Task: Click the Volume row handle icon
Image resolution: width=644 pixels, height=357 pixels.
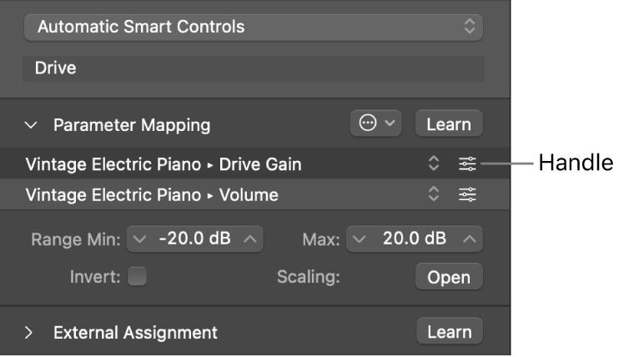Action: tap(467, 194)
